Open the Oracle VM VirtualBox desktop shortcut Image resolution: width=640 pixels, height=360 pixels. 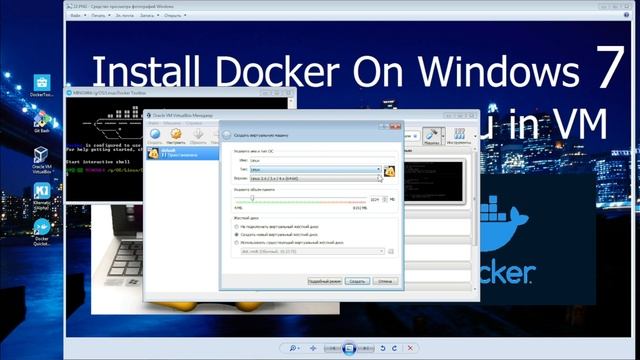coord(41,160)
